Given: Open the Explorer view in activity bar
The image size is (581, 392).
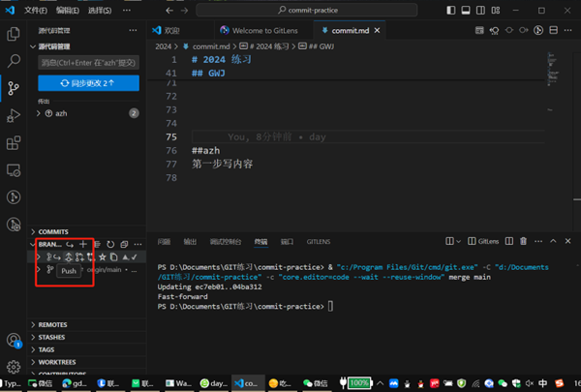Looking at the screenshot, I should click(x=14, y=34).
